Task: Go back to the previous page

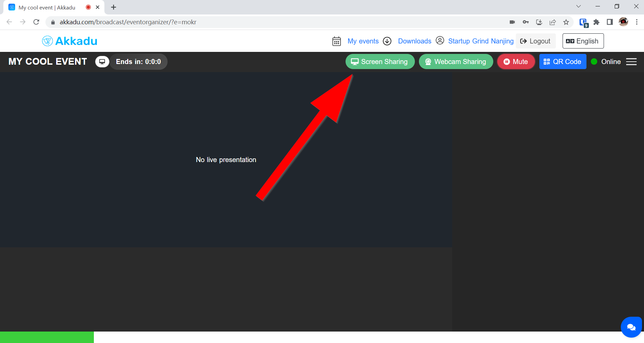Action: pyautogui.click(x=9, y=22)
